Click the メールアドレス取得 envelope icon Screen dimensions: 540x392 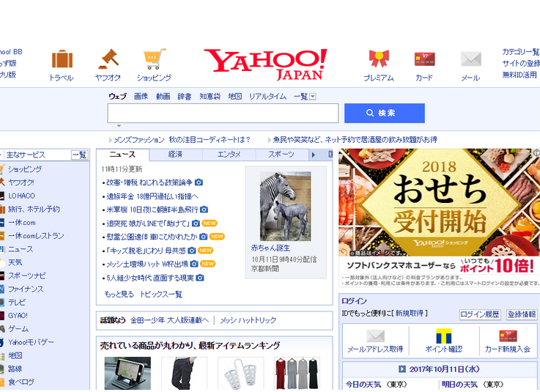click(375, 336)
